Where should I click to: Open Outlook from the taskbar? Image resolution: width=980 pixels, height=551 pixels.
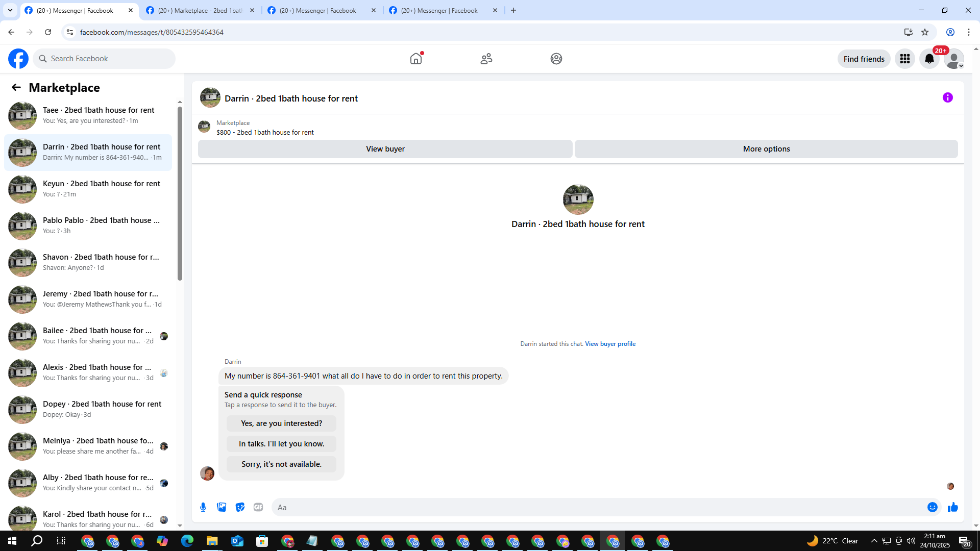237,541
